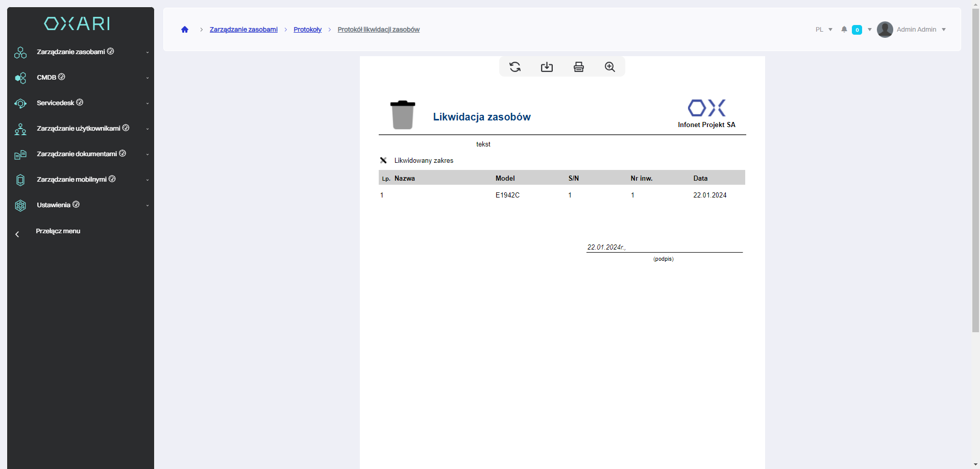Click Zarządzanie zasobami breadcrumb link
Screen dimensions: 980x469
point(243,30)
